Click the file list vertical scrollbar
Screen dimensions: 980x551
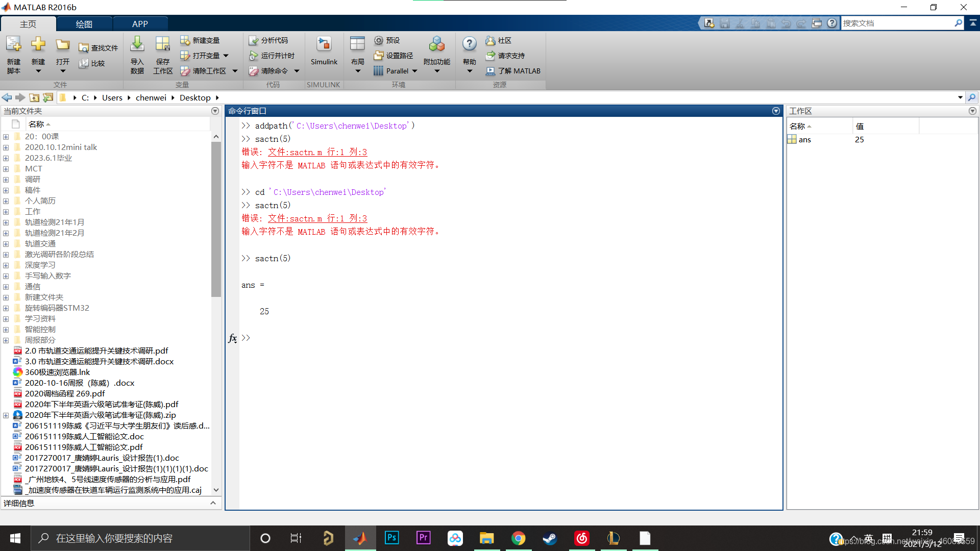pyautogui.click(x=216, y=219)
